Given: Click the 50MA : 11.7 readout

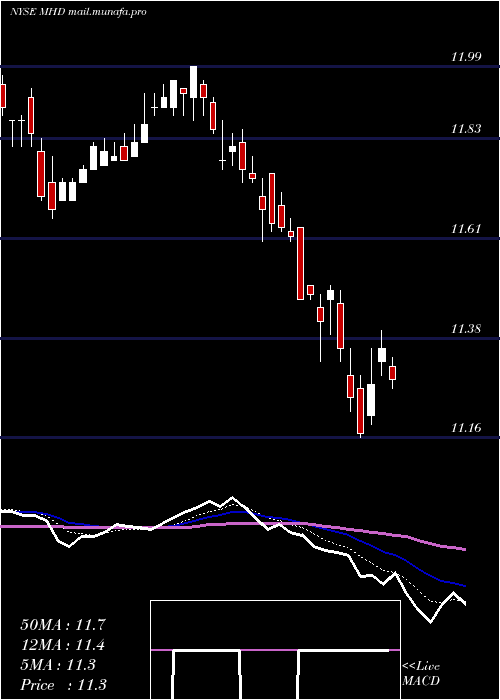Looking at the screenshot, I should [x=63, y=625].
